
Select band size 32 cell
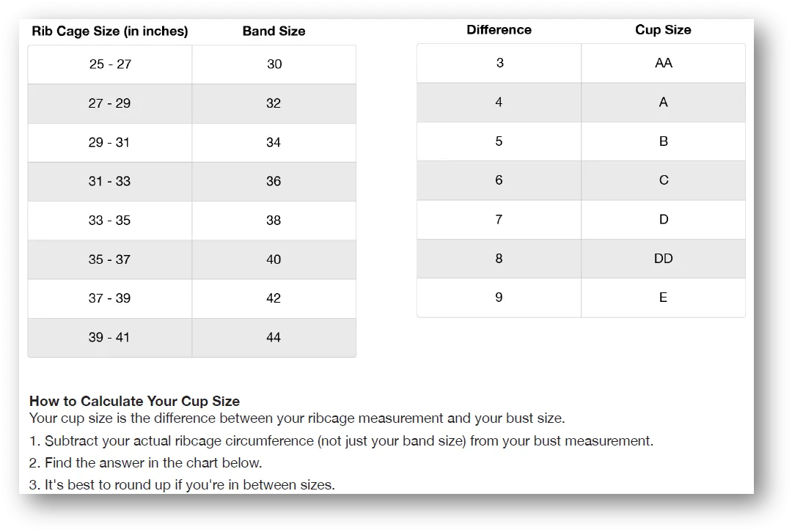point(274,103)
